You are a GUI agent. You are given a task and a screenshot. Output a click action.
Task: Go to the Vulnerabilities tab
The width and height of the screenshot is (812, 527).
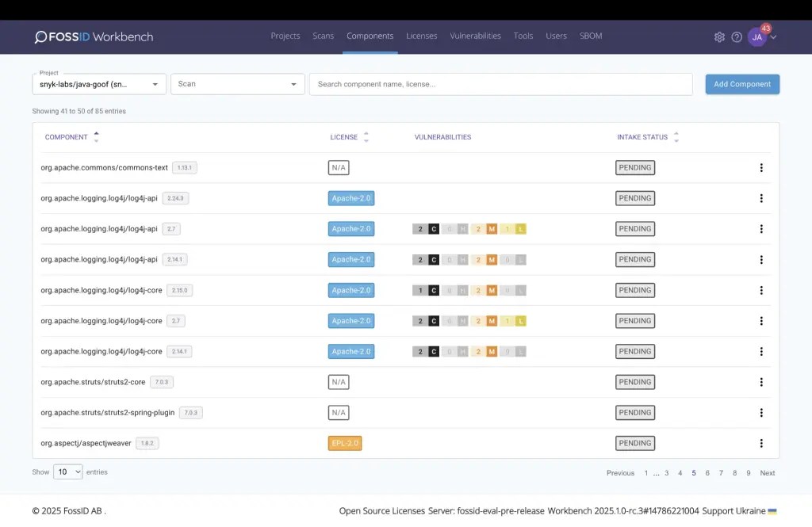point(476,36)
